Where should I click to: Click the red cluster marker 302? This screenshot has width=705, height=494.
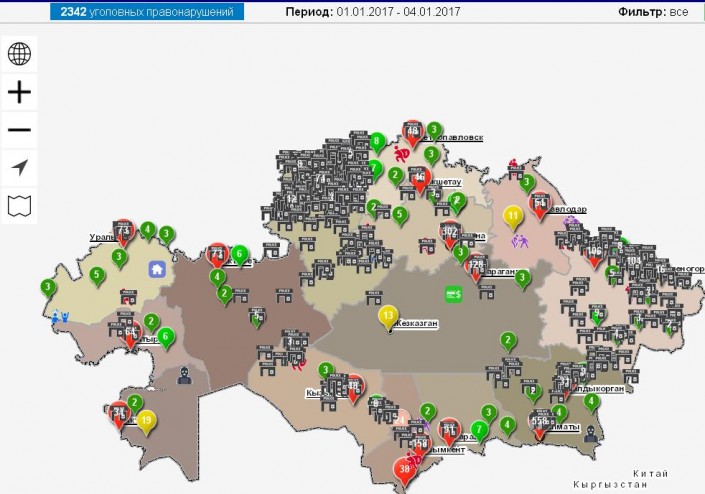(449, 234)
